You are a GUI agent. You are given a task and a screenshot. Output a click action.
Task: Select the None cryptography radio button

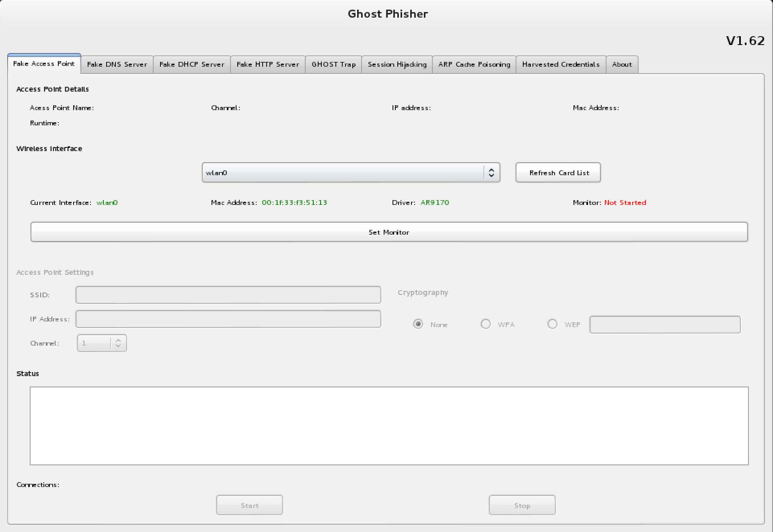click(418, 324)
